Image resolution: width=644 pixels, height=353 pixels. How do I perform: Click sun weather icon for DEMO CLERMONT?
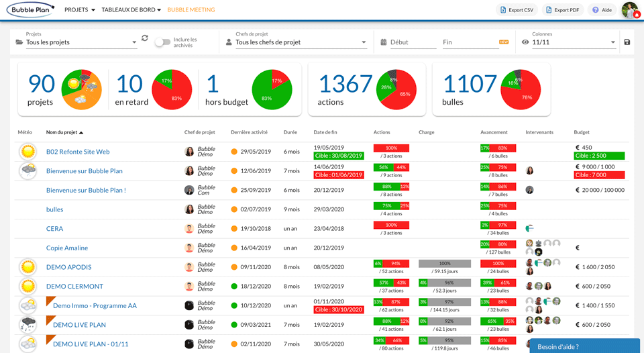(28, 287)
